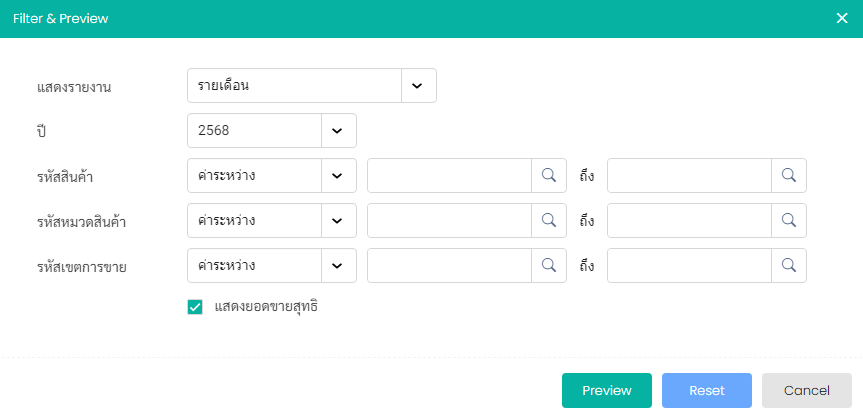Click the Cancel button

pos(806,390)
